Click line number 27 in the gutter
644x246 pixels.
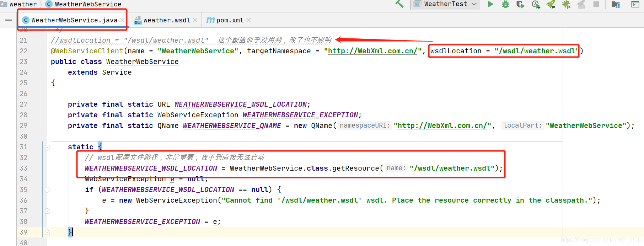23,104
